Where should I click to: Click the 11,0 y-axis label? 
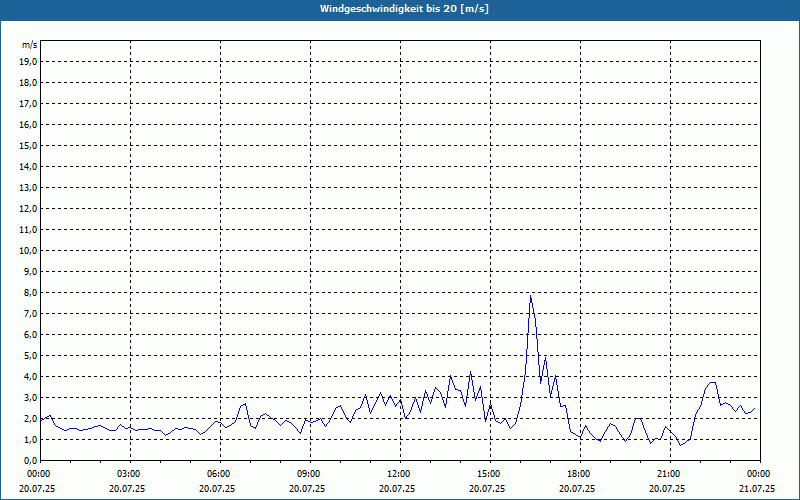pos(29,230)
